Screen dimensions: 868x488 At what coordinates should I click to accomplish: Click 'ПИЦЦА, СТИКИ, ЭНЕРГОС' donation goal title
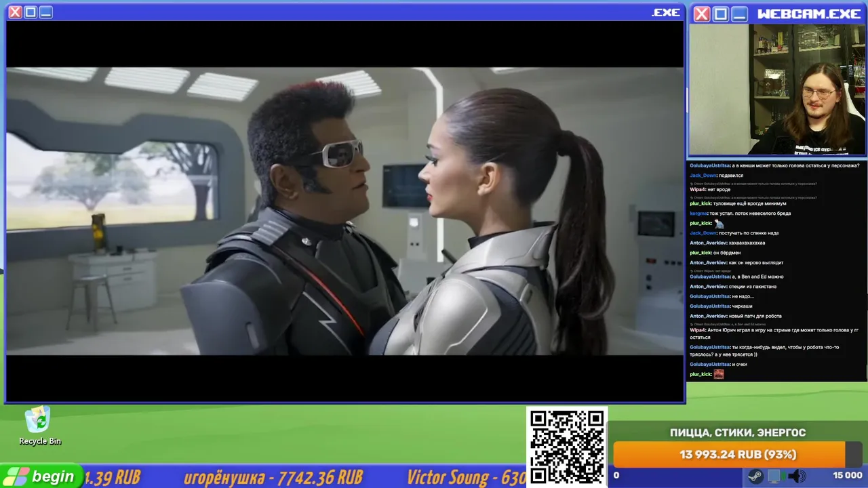(x=738, y=432)
